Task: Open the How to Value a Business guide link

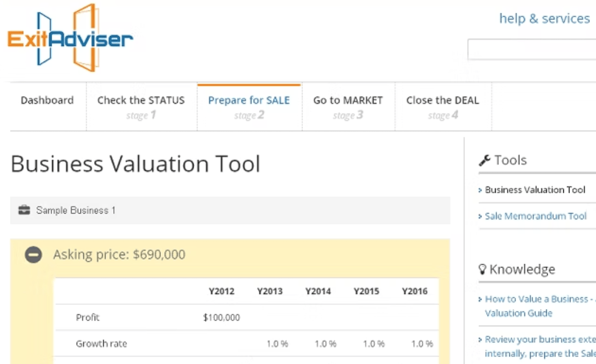Action: coord(536,306)
